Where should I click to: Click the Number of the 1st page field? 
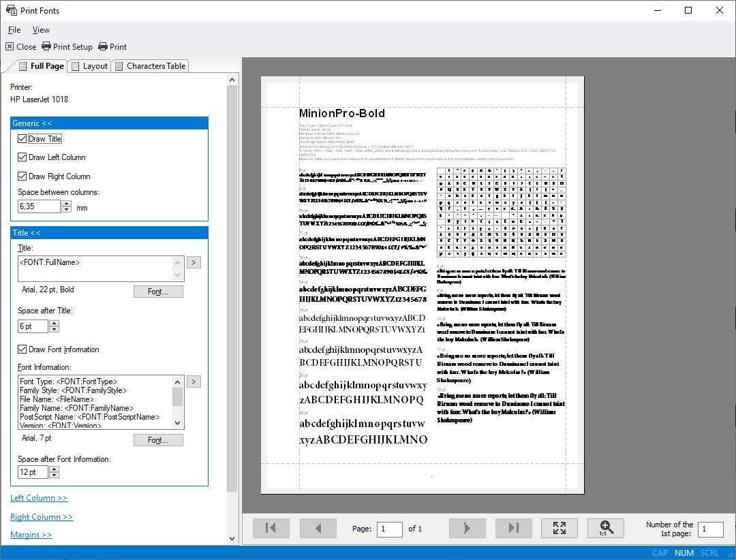click(x=710, y=529)
